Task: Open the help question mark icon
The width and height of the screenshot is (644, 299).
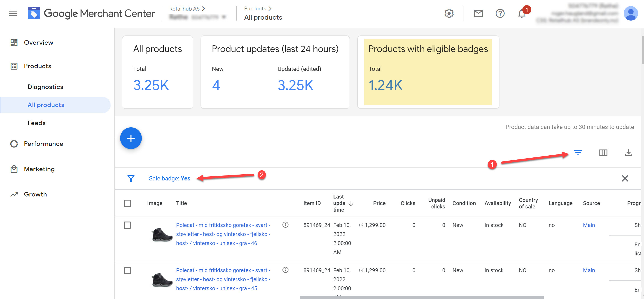Action: click(x=500, y=14)
